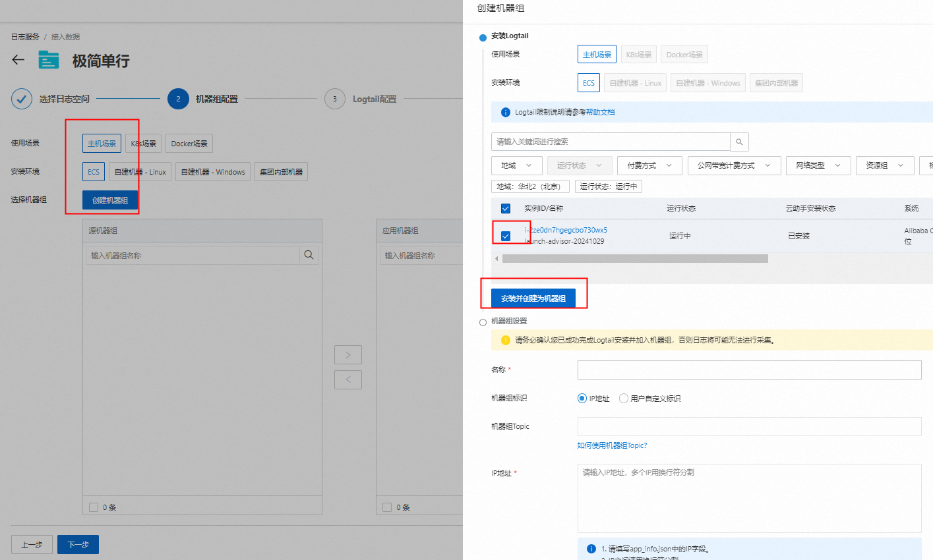Focus the 名称 input field
Viewport: 933px width, 560px height.
[x=749, y=370]
